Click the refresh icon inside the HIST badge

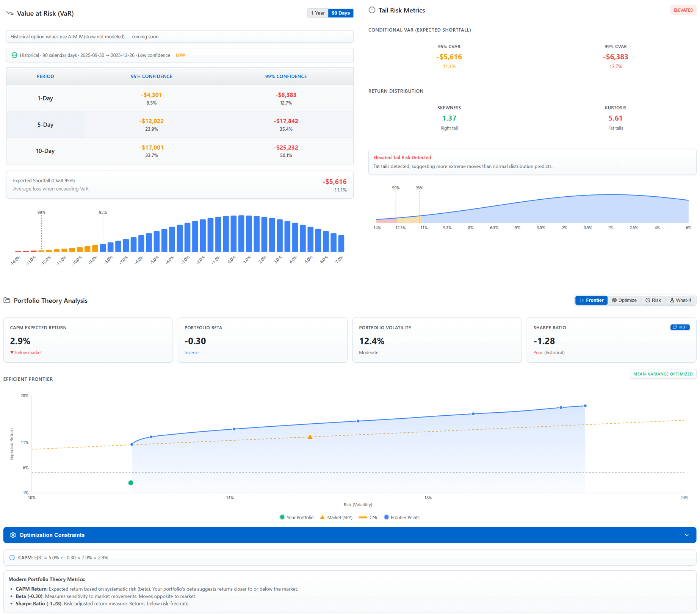click(675, 327)
